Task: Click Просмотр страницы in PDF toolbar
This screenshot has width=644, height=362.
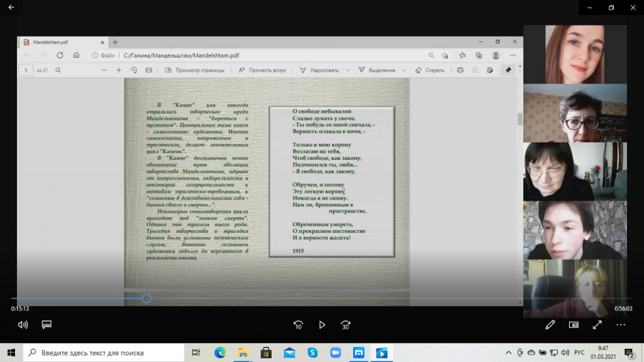Action: [x=194, y=71]
